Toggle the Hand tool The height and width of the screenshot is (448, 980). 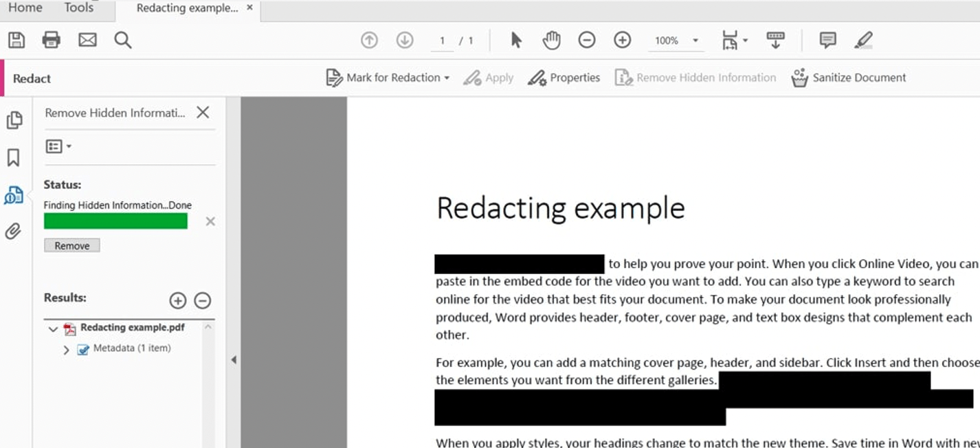[550, 39]
